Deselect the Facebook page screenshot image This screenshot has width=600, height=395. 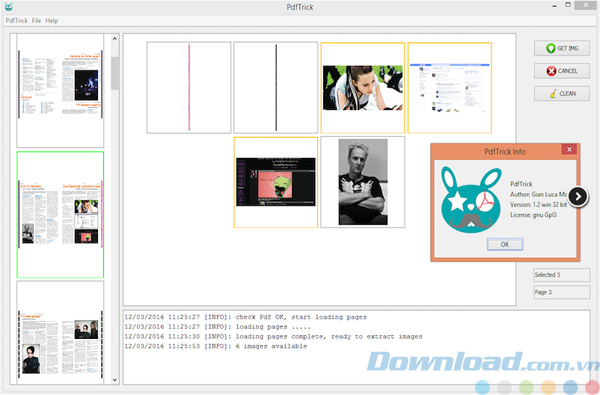[450, 88]
